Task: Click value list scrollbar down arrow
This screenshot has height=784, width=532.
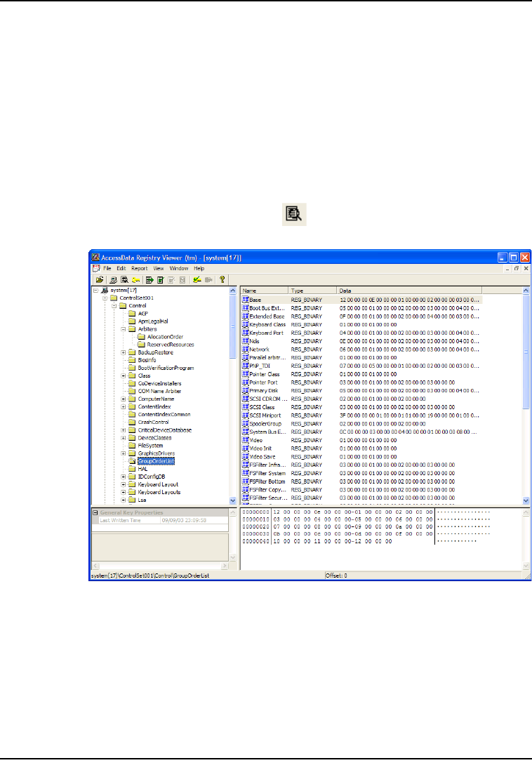Action: [526, 500]
